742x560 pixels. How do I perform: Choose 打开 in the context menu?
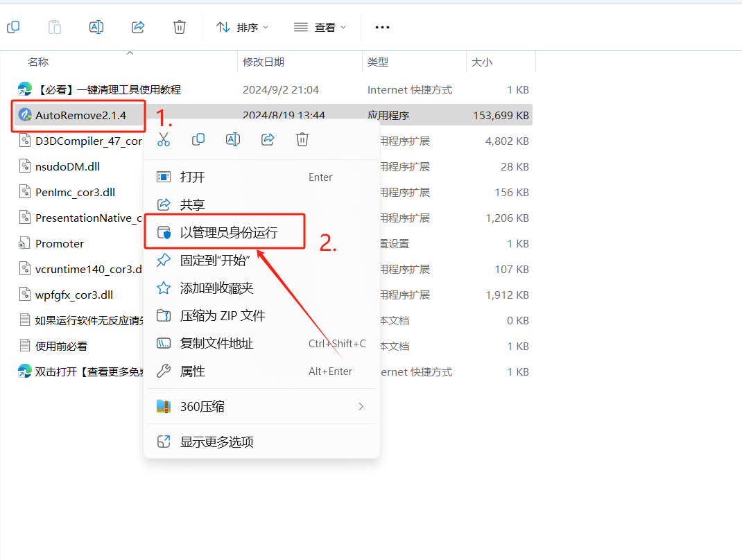point(261,177)
